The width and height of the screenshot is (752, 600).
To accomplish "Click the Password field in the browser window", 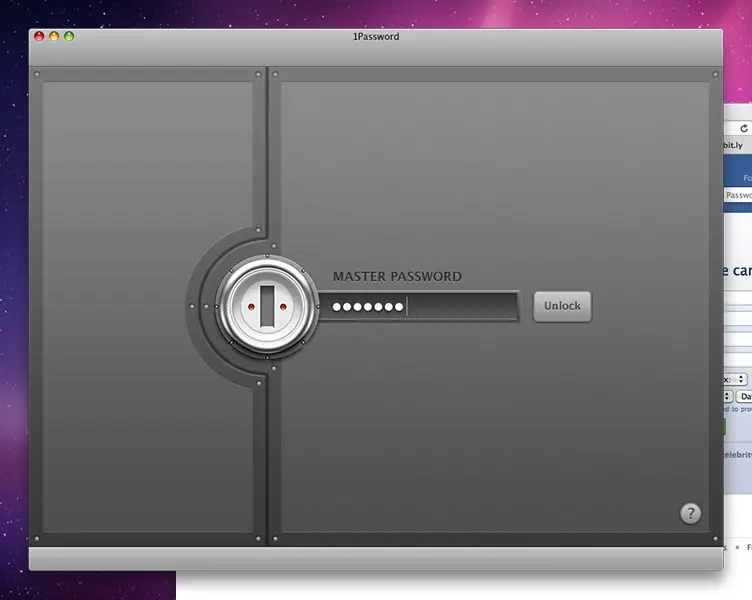I will (738, 195).
